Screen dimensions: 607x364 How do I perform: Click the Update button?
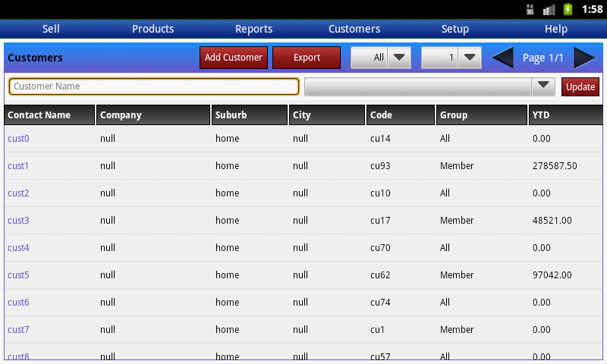pyautogui.click(x=580, y=86)
